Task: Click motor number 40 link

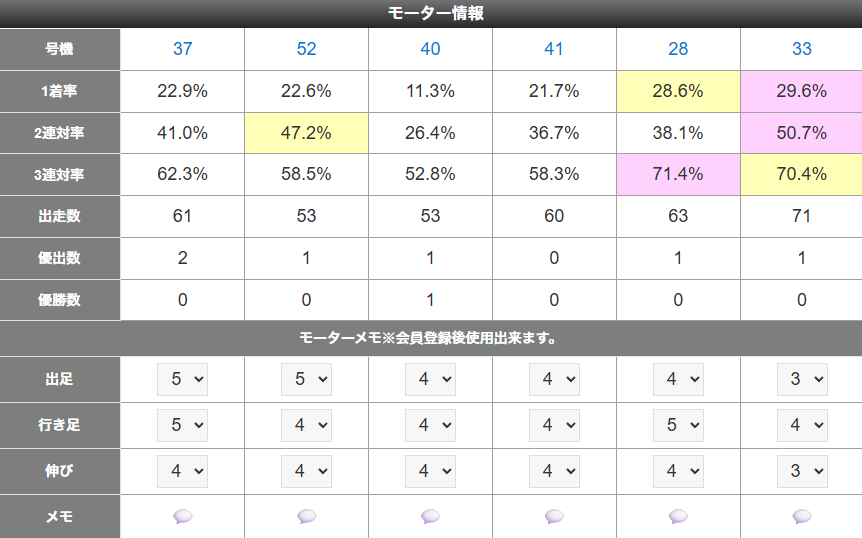Action: 430,49
